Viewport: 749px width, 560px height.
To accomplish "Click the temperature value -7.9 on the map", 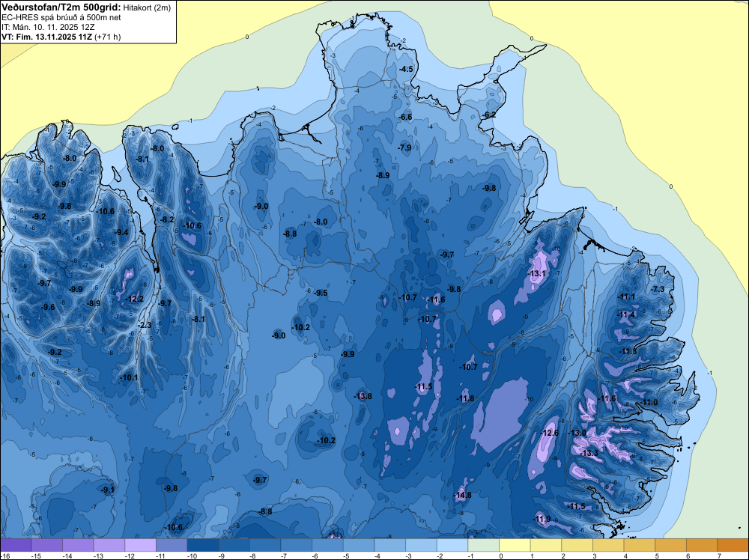I will click(404, 147).
